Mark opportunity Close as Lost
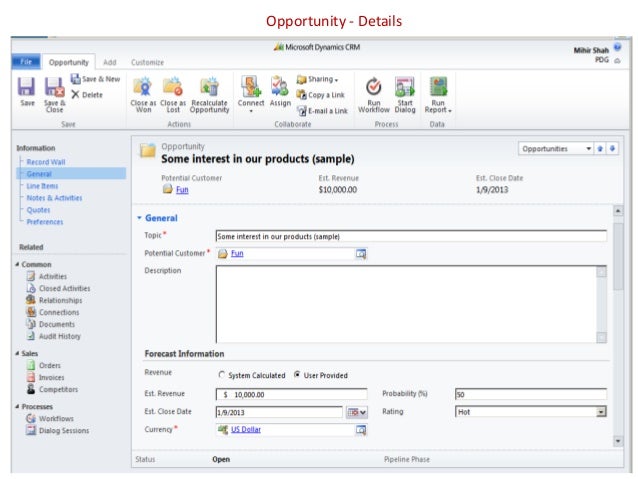 pos(173,94)
